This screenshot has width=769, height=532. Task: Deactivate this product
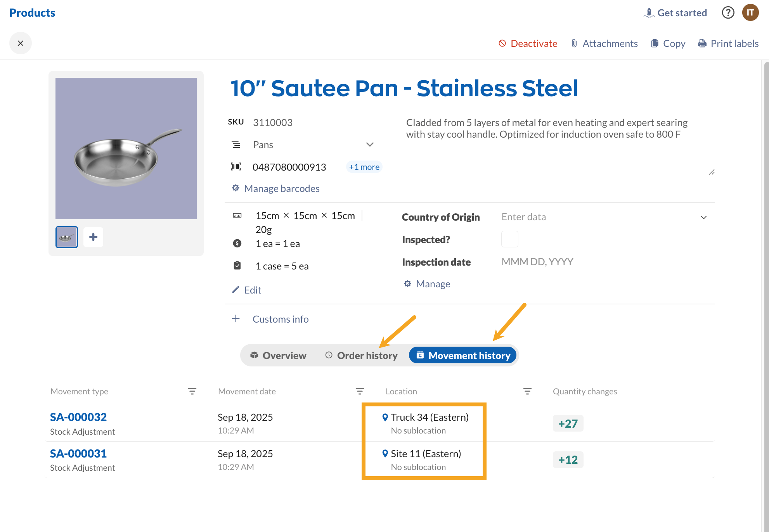click(528, 43)
